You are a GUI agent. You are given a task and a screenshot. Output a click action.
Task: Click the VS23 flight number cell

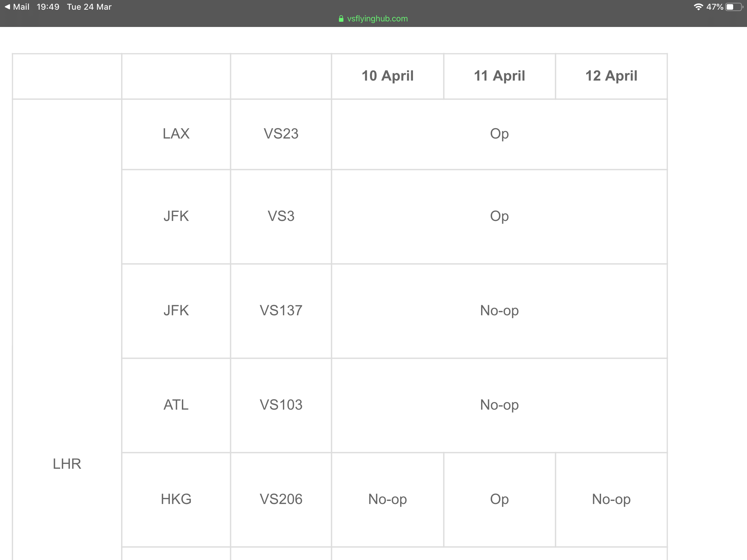tap(281, 134)
